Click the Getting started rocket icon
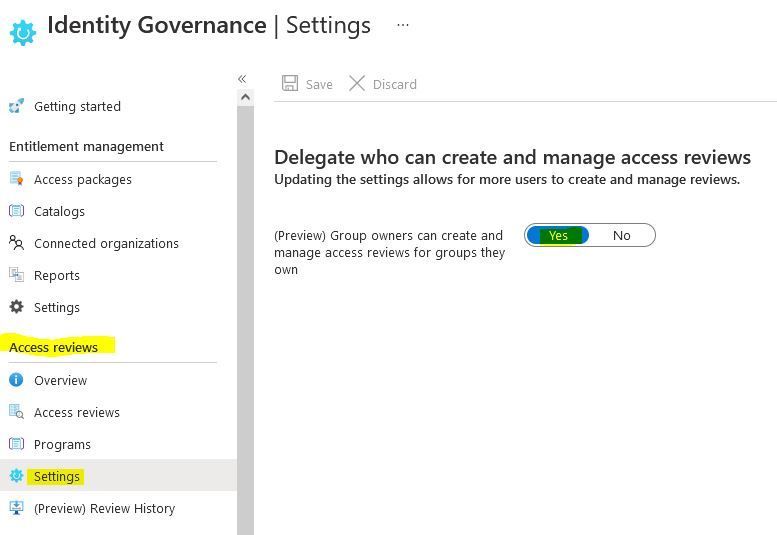 pos(16,106)
